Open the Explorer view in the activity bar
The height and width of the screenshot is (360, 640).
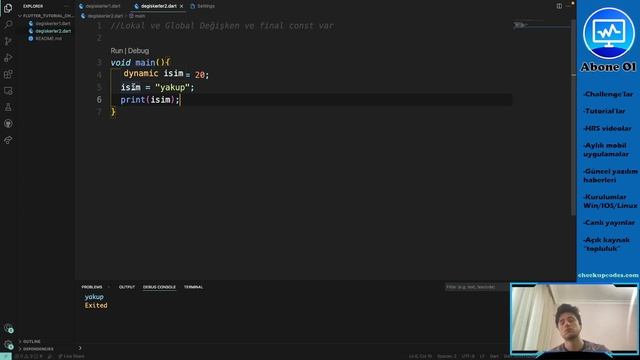[x=8, y=8]
